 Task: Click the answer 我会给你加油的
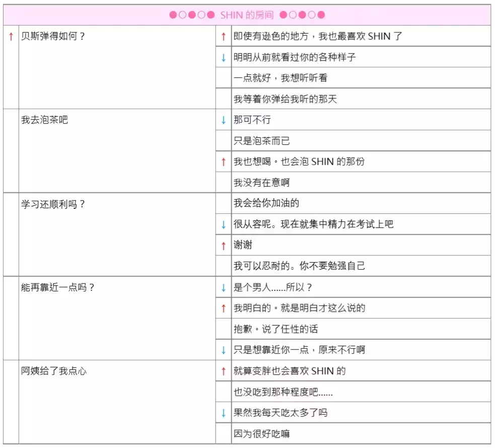point(266,203)
